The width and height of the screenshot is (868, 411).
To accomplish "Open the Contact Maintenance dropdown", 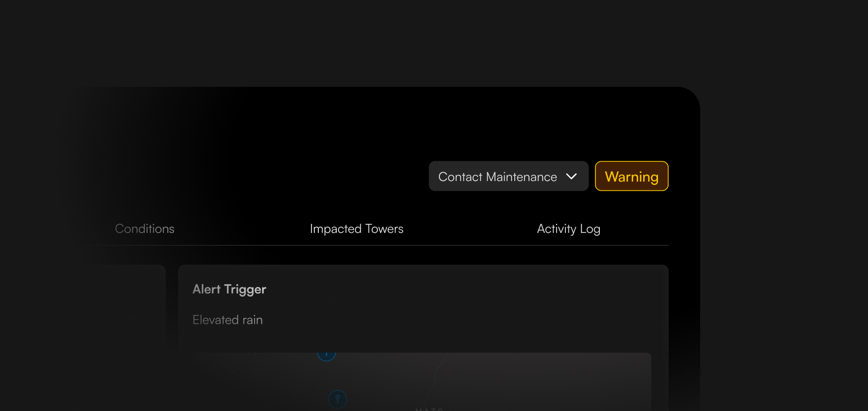I will coord(509,176).
